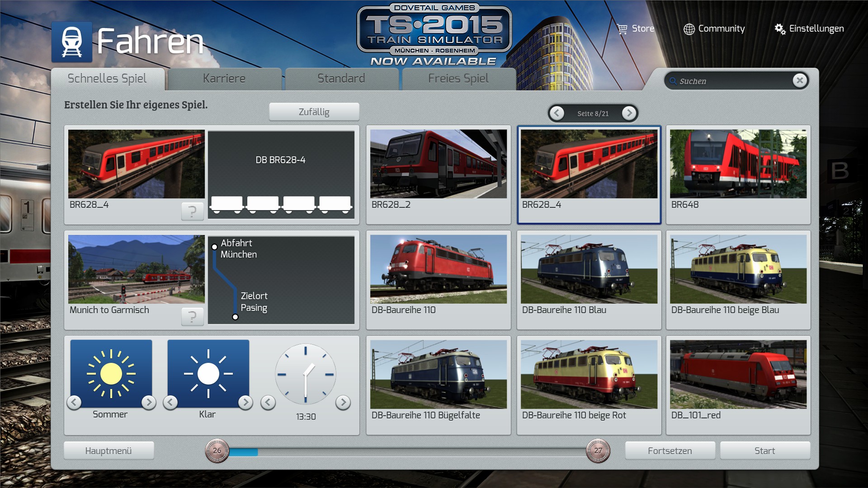
Task: Go to next page of locomotives
Action: pyautogui.click(x=629, y=113)
